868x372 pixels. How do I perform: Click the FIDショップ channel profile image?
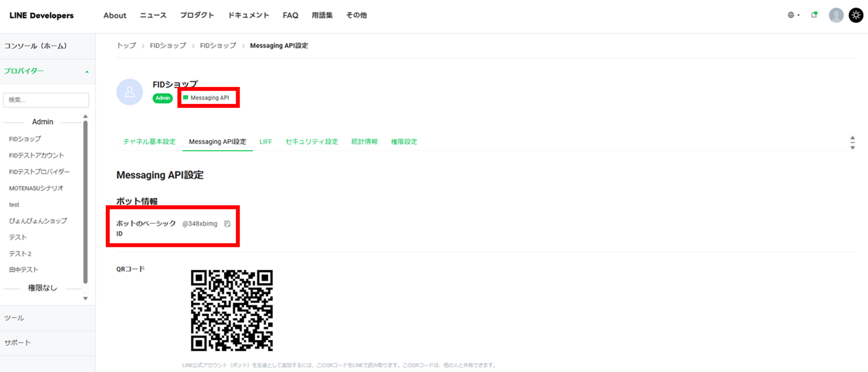point(130,92)
